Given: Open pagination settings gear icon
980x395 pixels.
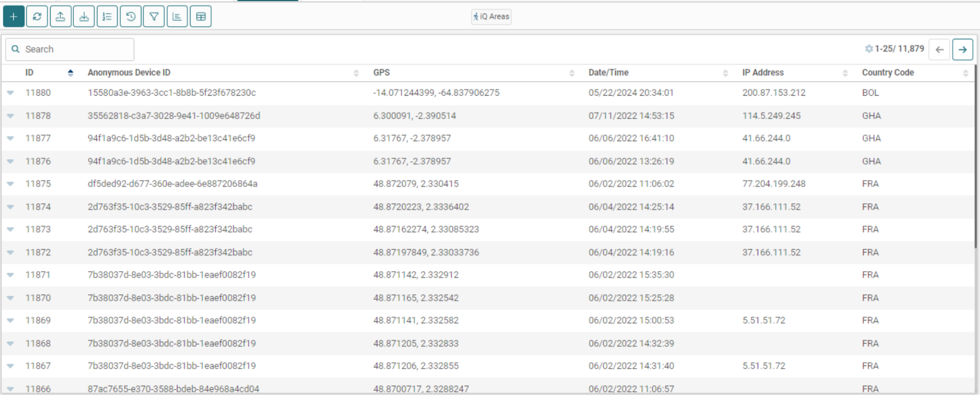Looking at the screenshot, I should 869,49.
